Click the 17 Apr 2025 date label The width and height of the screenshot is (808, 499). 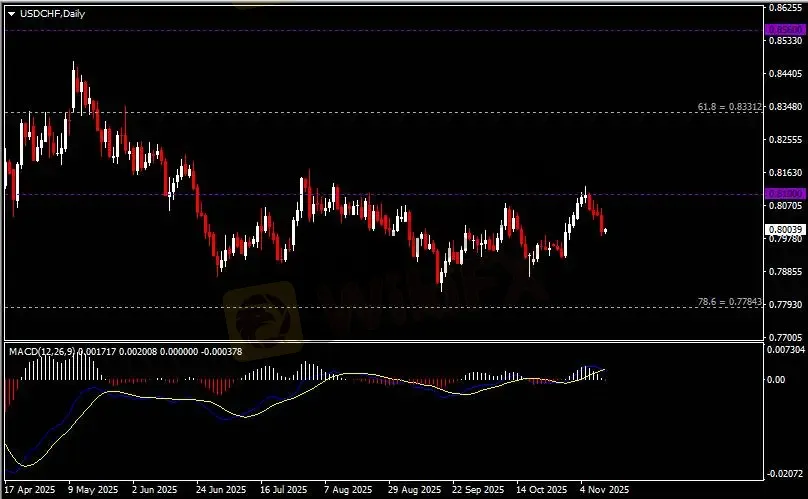point(30,490)
